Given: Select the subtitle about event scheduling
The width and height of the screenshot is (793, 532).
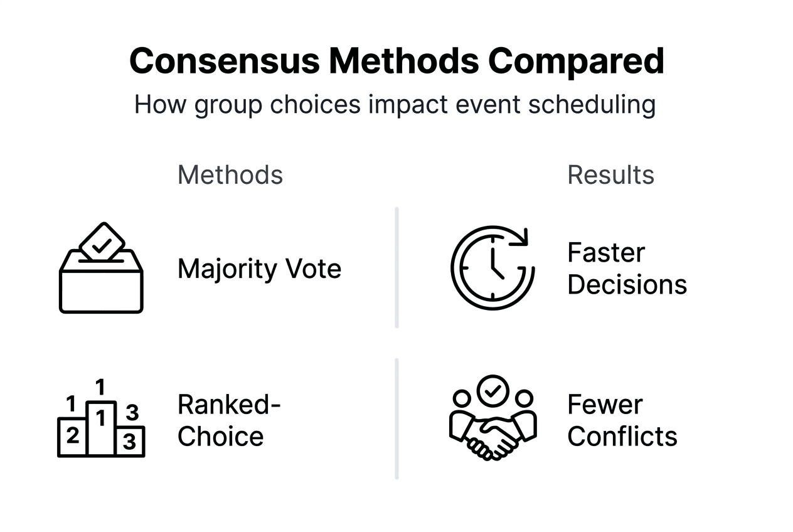Looking at the screenshot, I should point(395,104).
